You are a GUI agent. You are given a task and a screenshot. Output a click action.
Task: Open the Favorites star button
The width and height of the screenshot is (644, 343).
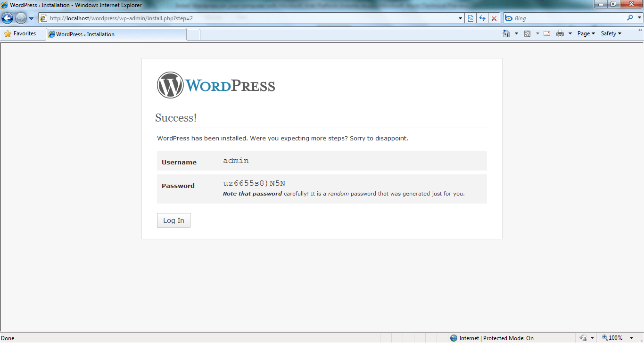(x=20, y=33)
